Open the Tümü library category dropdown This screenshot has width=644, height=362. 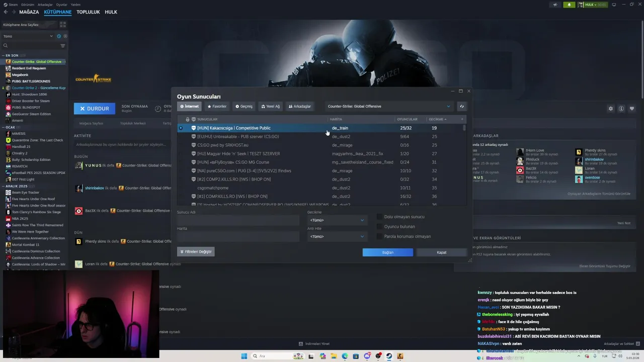(28, 36)
